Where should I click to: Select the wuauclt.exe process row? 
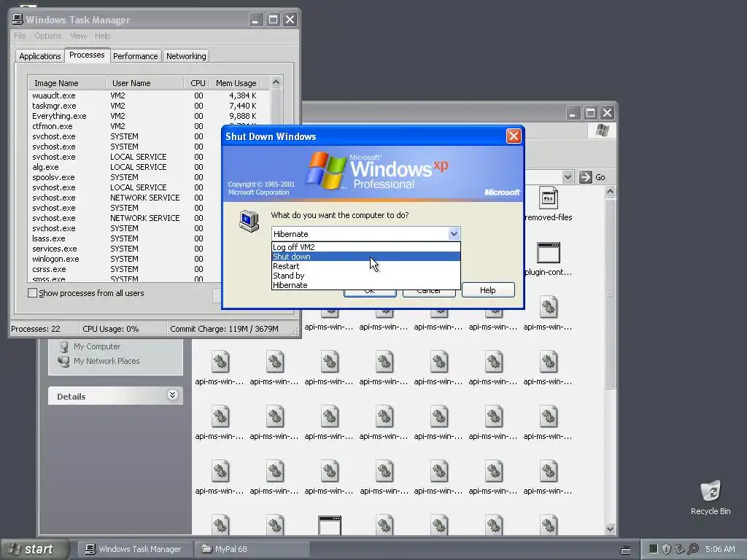pos(149,96)
